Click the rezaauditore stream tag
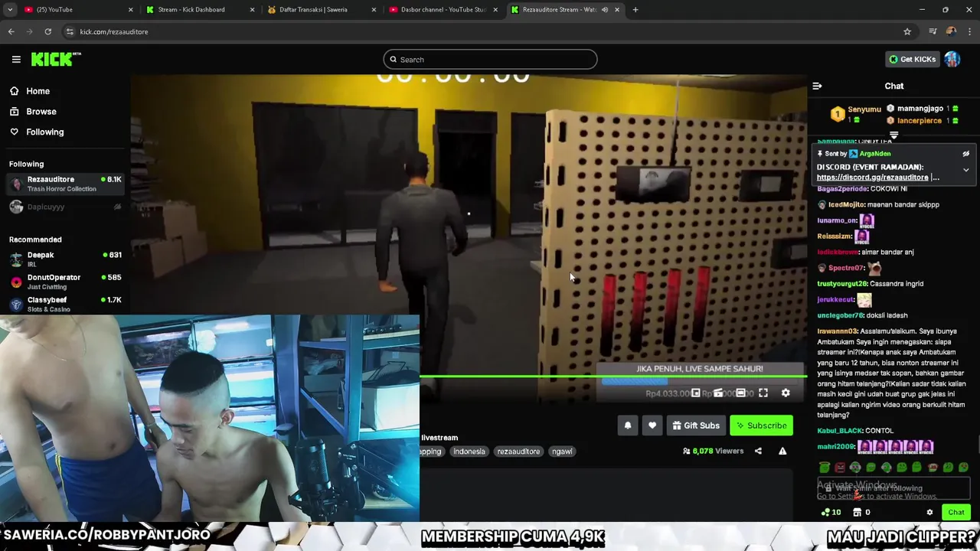Screen dimensions: 980x551 point(518,452)
